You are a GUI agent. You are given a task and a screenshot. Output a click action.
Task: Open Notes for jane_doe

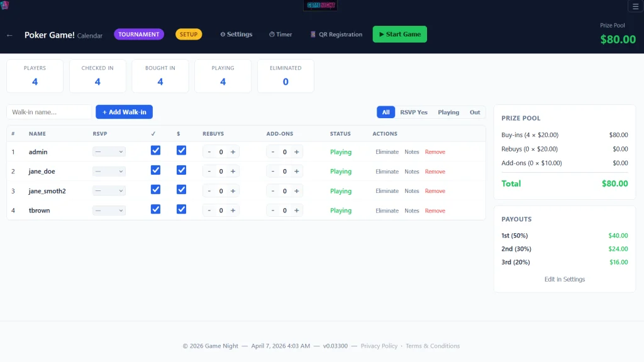point(411,171)
